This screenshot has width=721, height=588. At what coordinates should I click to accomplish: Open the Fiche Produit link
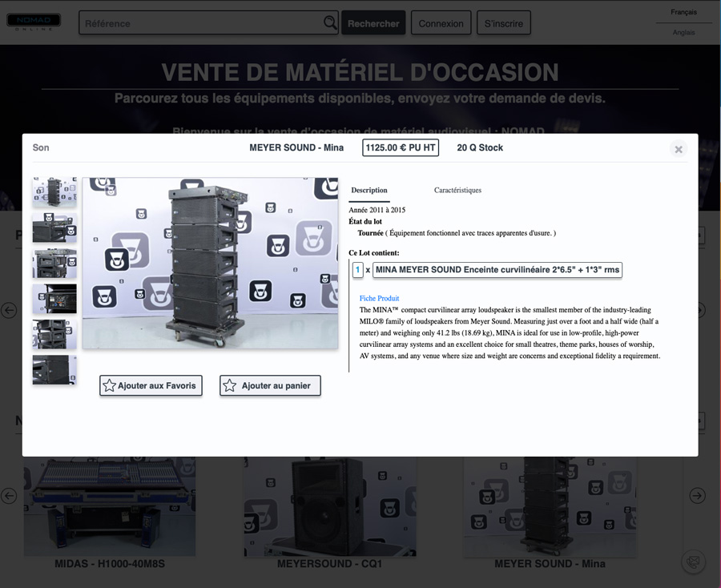point(380,298)
